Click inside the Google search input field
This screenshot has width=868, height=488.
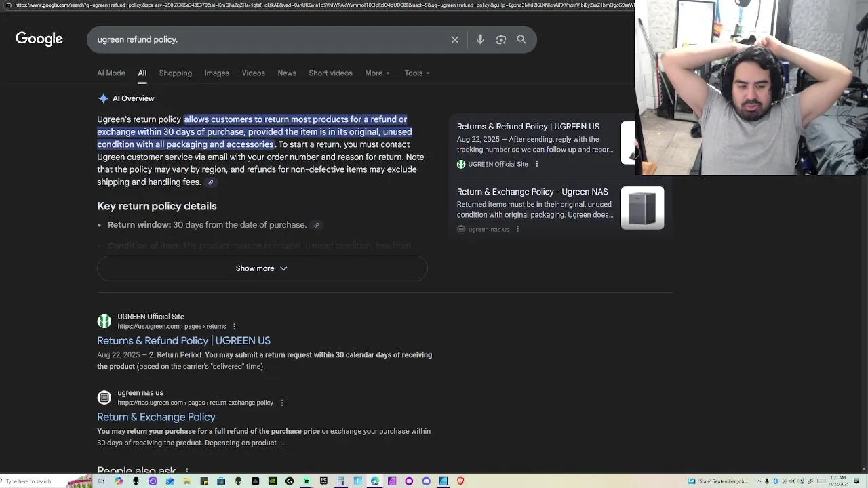point(271,39)
